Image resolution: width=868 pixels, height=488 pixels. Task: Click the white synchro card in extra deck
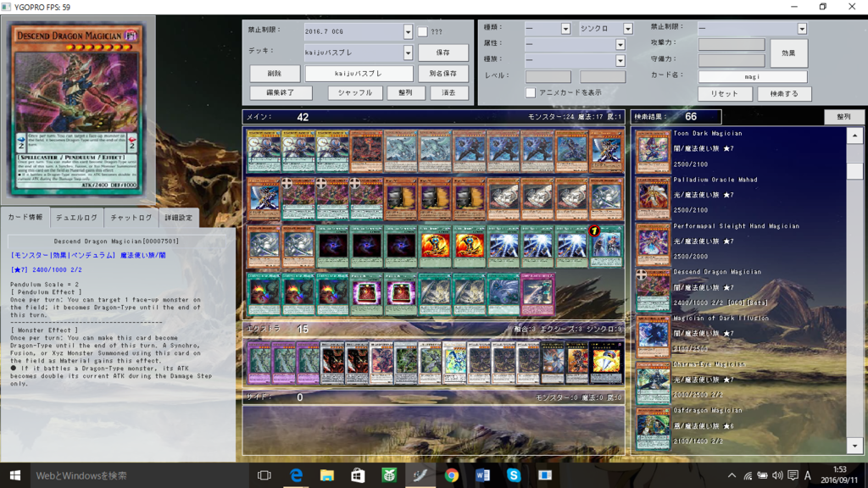455,363
